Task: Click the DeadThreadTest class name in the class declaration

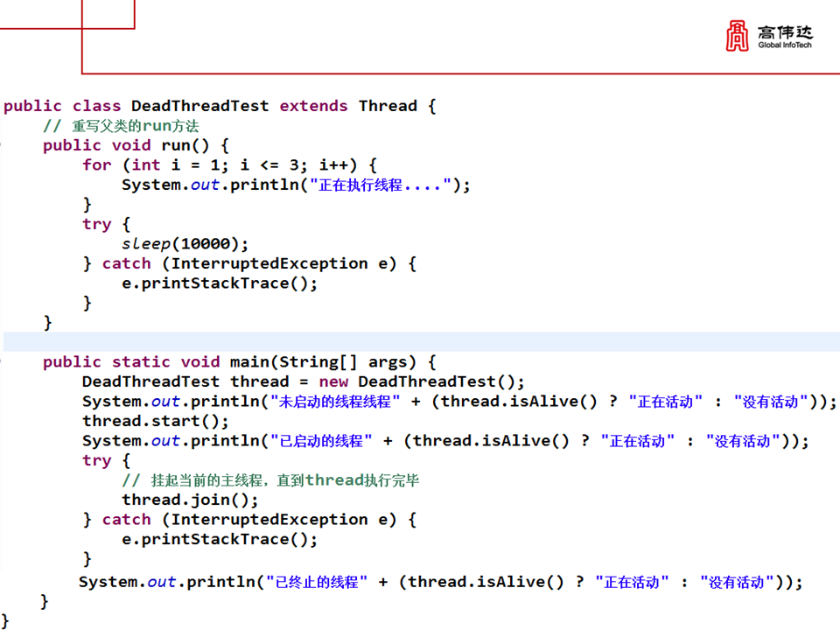Action: [x=199, y=106]
